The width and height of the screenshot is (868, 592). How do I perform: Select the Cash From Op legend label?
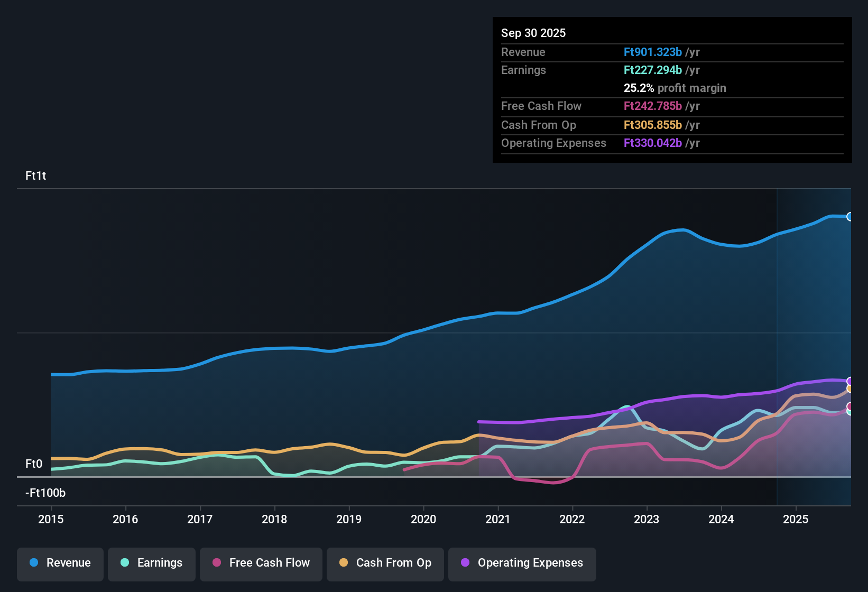pos(393,563)
